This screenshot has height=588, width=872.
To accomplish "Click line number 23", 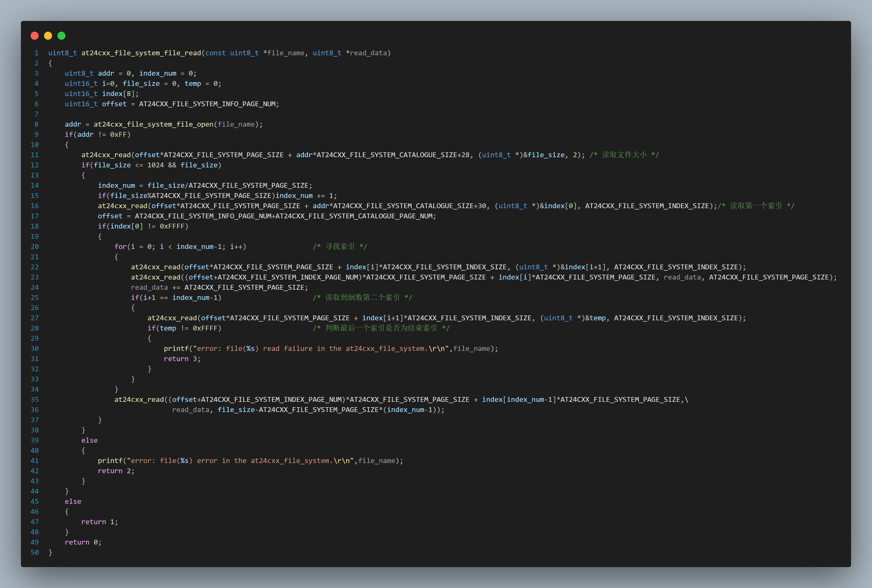I will click(35, 277).
